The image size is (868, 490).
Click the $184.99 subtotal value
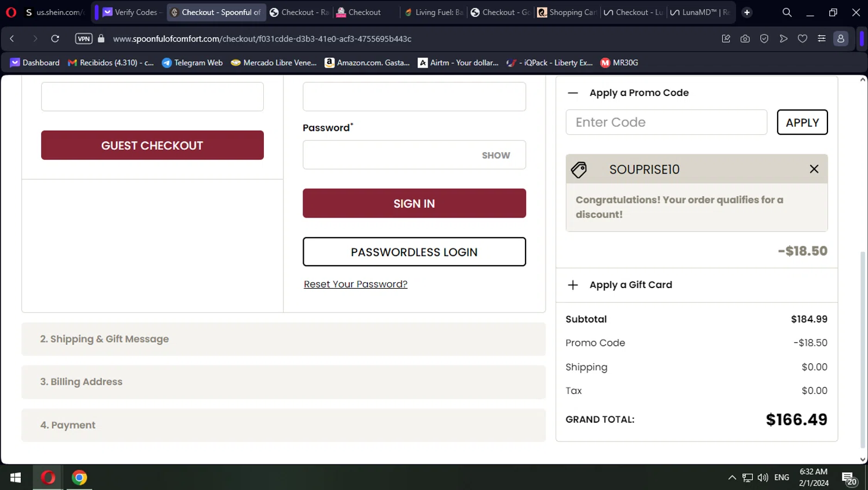tap(809, 319)
